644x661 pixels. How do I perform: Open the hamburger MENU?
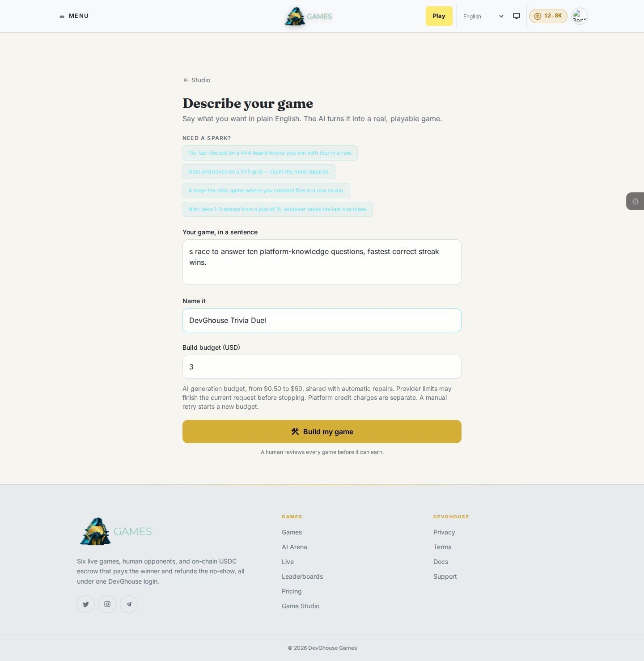[x=74, y=16]
